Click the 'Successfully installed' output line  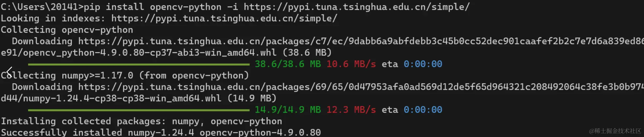click(161, 132)
